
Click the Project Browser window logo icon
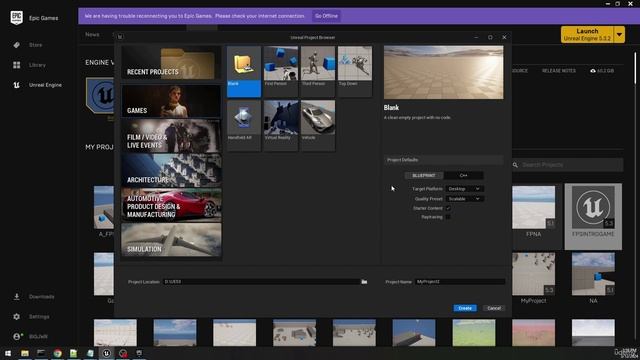(120, 37)
